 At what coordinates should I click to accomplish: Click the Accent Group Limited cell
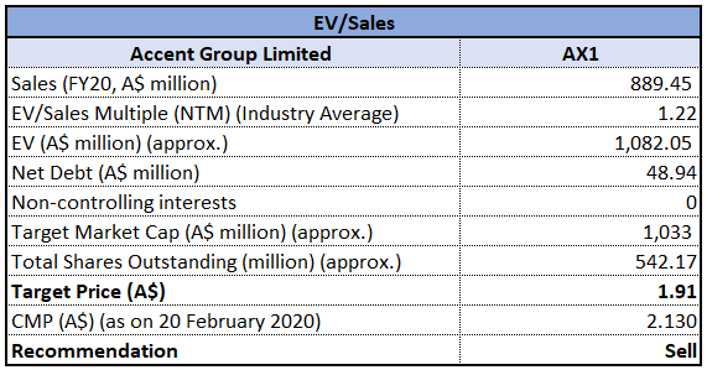point(234,54)
